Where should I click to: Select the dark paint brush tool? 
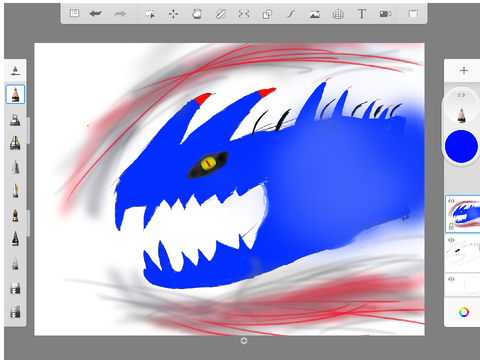15,238
